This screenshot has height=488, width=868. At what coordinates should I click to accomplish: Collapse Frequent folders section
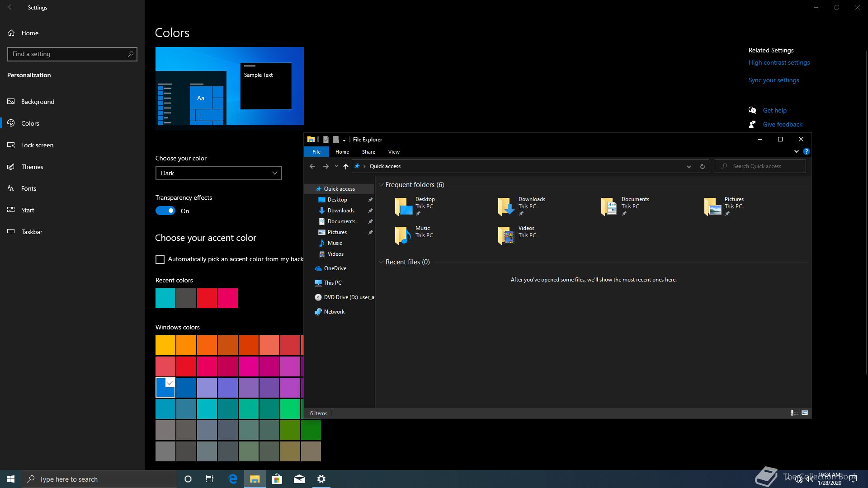coord(381,185)
